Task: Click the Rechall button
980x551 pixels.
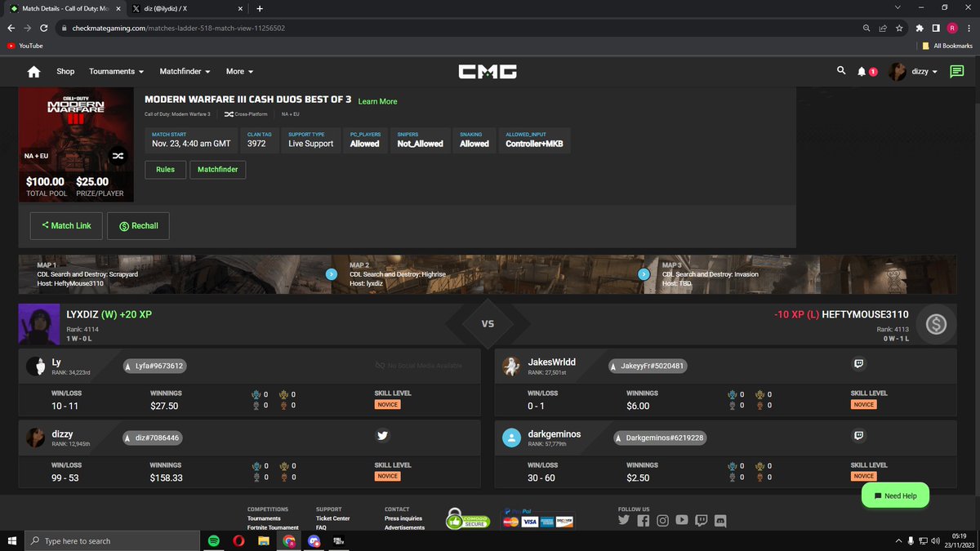Action: (138, 226)
